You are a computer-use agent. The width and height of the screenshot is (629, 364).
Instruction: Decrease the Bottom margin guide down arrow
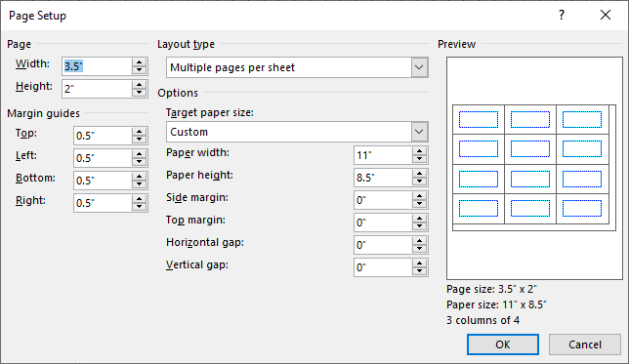pos(139,184)
